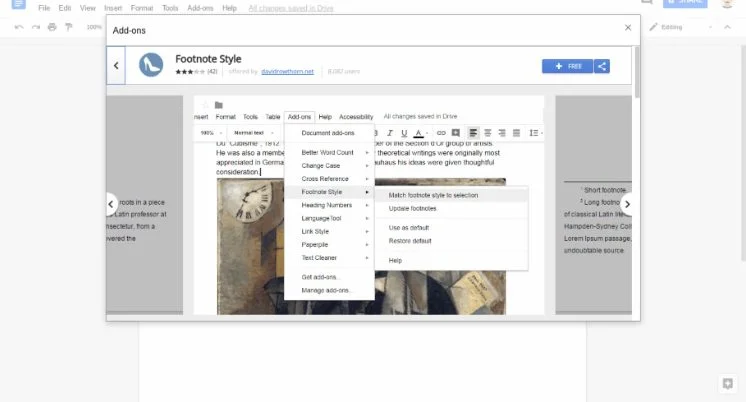Click the Docs home icon in background
This screenshot has height=402, width=746.
(19, 4)
